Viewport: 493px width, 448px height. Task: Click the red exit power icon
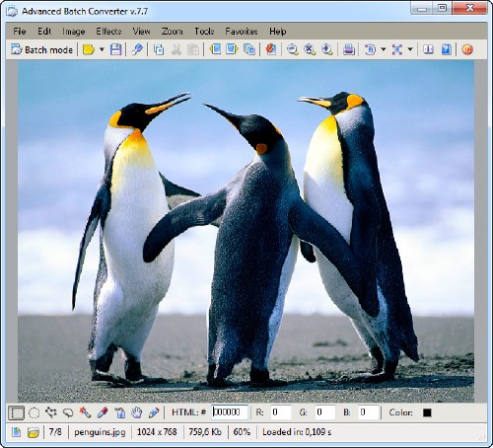click(x=467, y=49)
